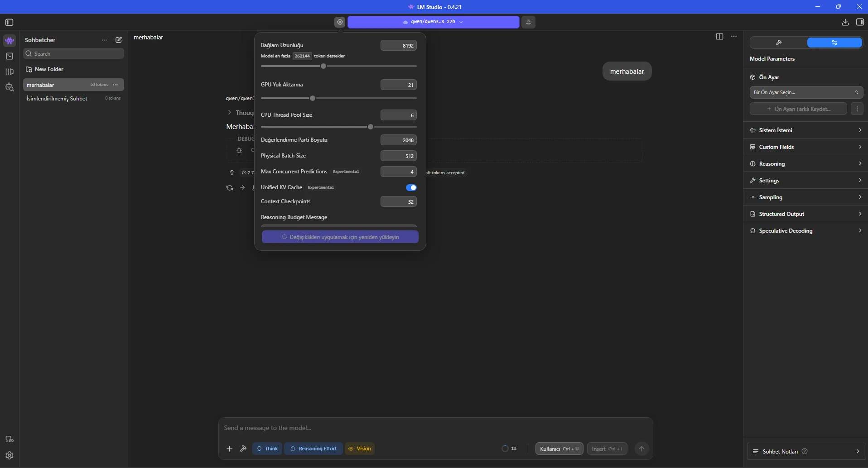This screenshot has width=868, height=468.
Task: Expand Reasoning section
Action: point(805,163)
